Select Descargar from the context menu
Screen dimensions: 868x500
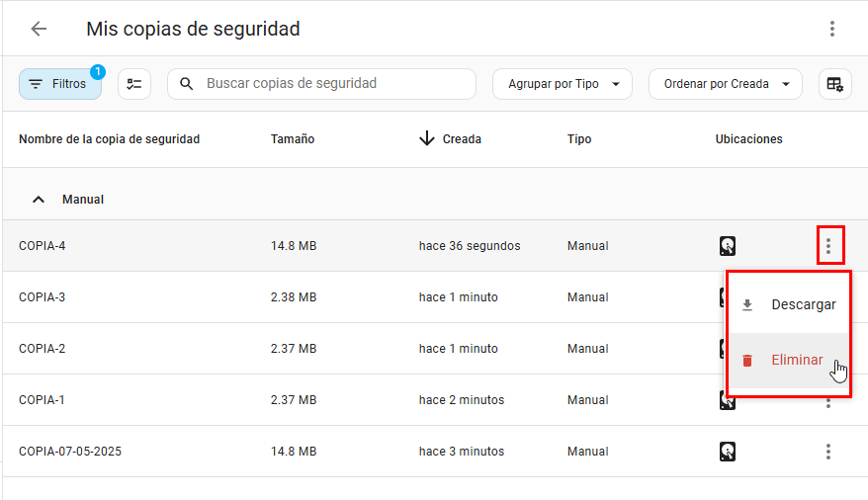pyautogui.click(x=802, y=305)
